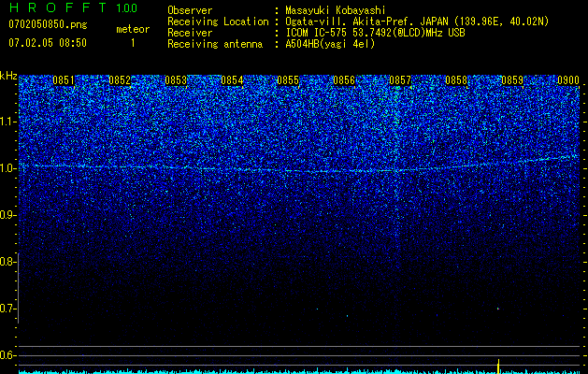Click the 'Receiving antenna' field label

click(x=215, y=44)
